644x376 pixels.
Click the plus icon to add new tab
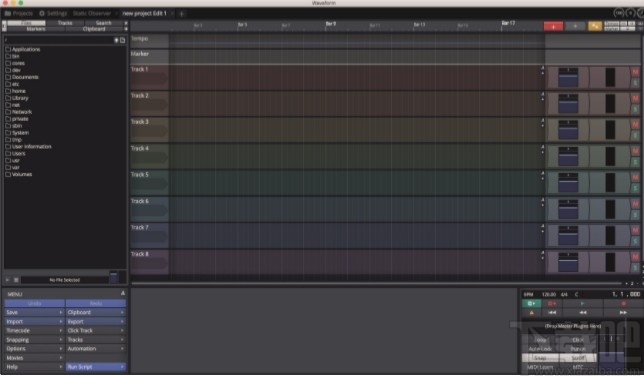[182, 14]
